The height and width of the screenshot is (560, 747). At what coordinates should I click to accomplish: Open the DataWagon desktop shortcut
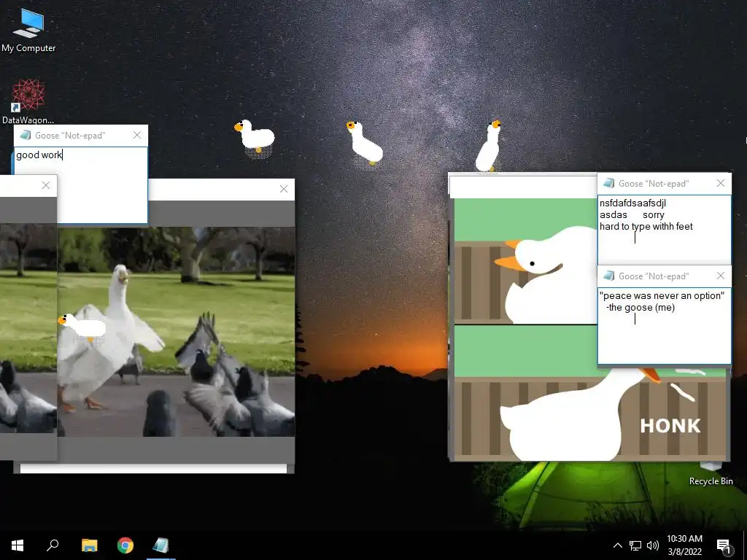point(28,101)
